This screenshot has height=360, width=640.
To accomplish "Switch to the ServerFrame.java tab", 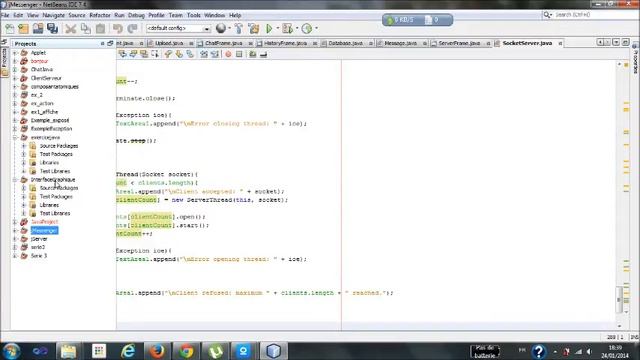I will click(459, 43).
